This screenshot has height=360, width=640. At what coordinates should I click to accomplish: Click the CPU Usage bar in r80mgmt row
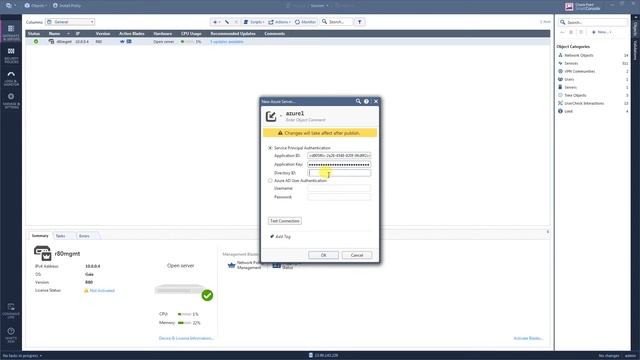coord(188,42)
